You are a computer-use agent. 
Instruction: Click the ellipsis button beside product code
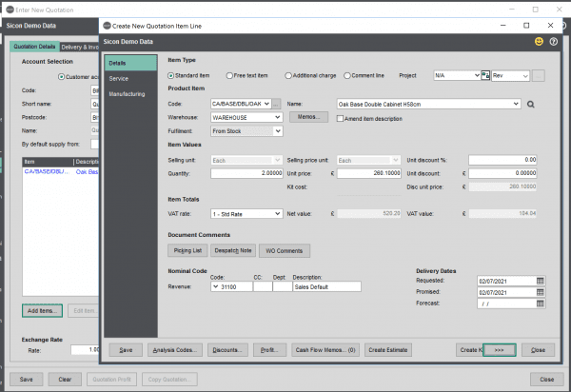(x=276, y=104)
